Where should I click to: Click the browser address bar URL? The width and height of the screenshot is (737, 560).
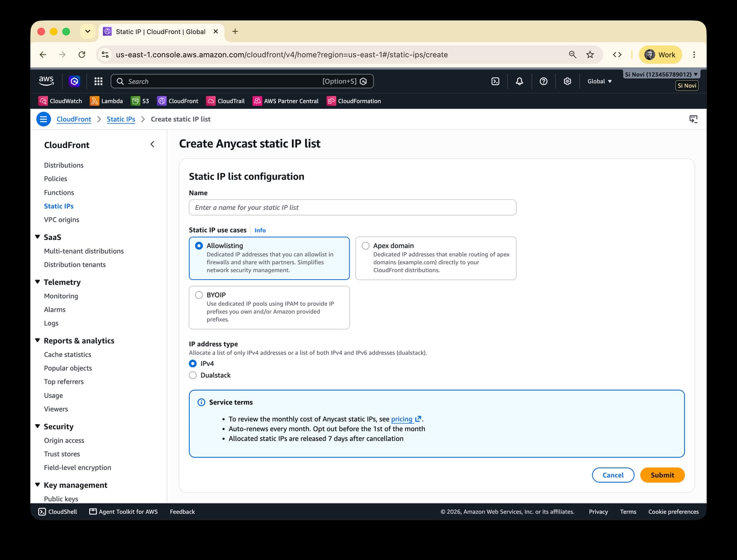click(x=281, y=55)
